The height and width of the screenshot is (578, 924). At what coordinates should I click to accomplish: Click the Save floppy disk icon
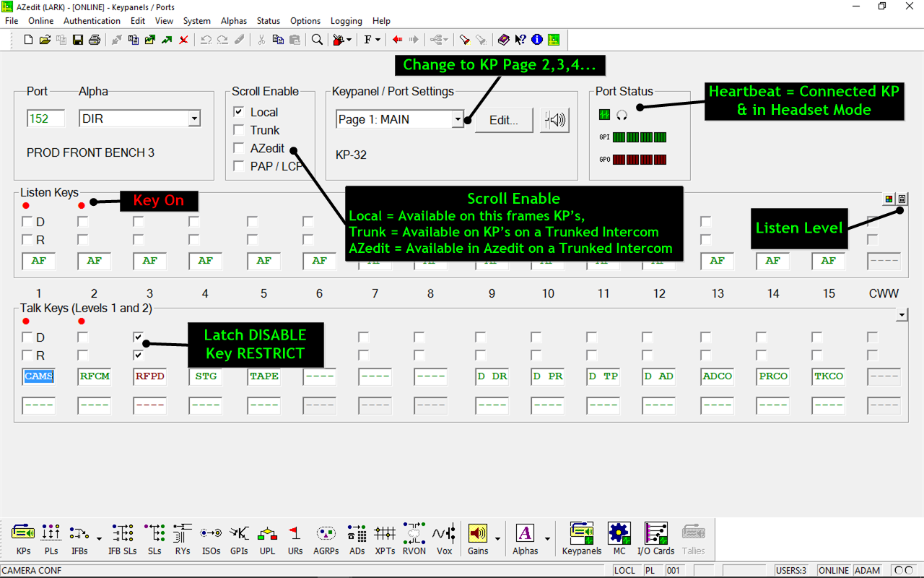point(78,40)
